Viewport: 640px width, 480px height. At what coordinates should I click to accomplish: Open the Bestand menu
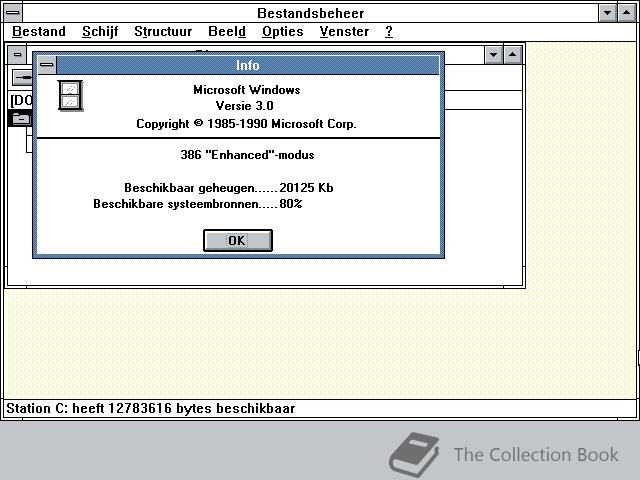pos(39,31)
